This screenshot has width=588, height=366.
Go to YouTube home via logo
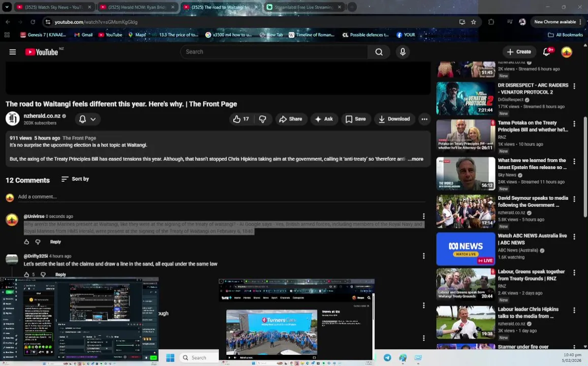(x=42, y=52)
